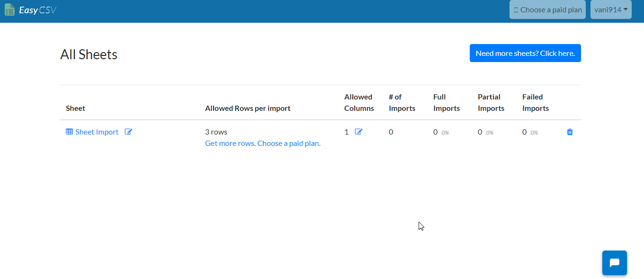Click Need more sheets? Click here. button
The height and width of the screenshot is (279, 644).
pos(525,53)
